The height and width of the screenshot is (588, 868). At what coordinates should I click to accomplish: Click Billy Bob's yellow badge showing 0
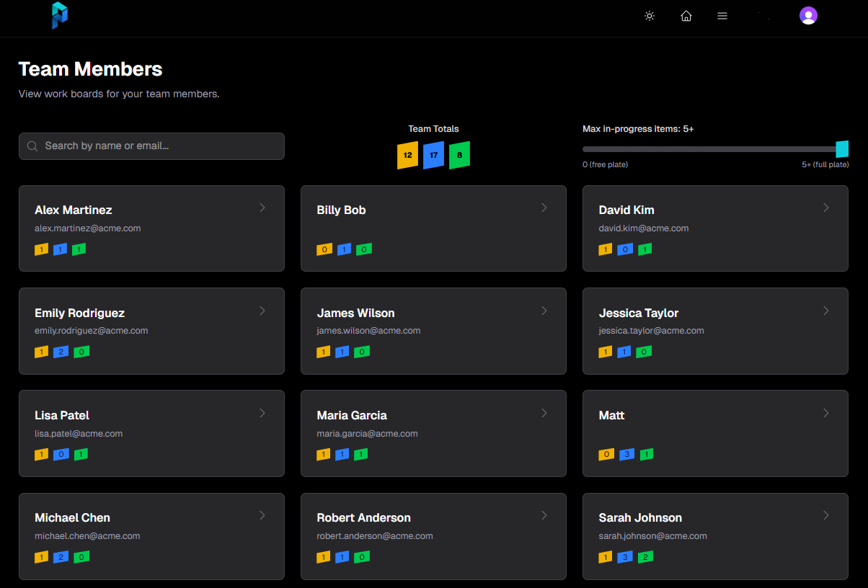click(324, 249)
